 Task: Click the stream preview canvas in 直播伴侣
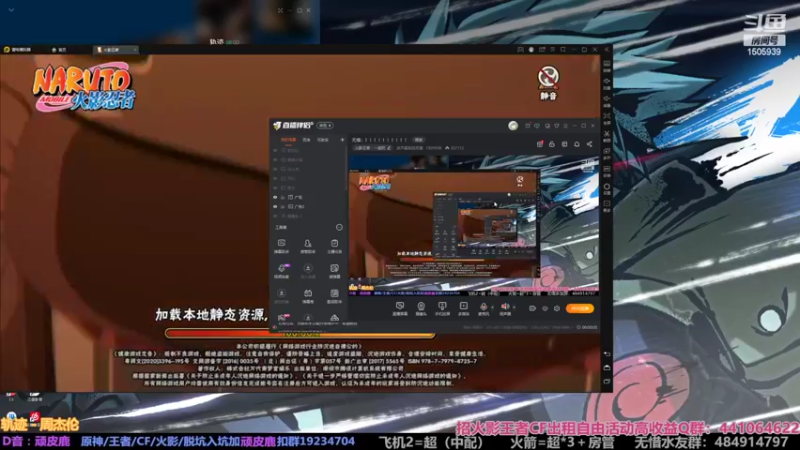coord(474,226)
